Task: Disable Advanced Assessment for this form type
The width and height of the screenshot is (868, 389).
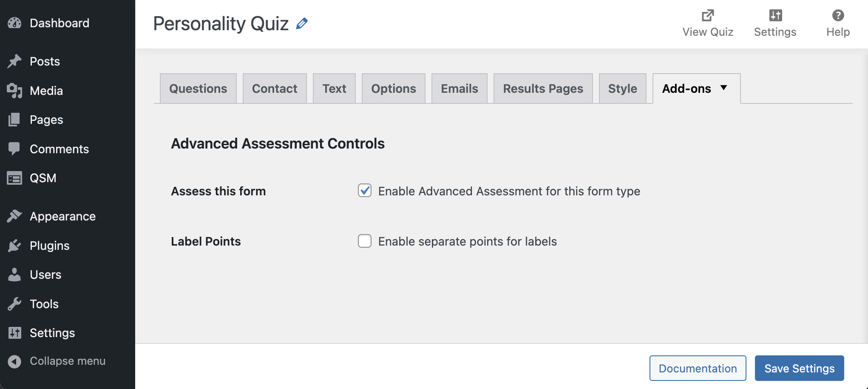Action: pos(365,191)
